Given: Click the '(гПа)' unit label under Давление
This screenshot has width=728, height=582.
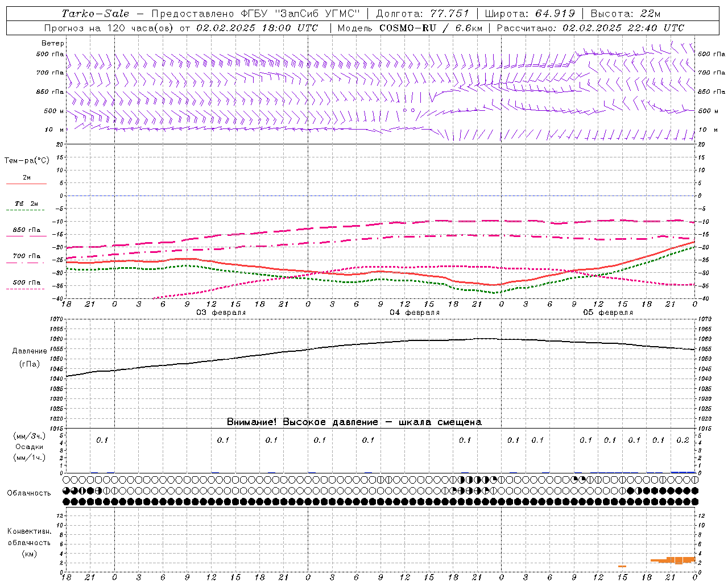Looking at the screenshot, I should click(30, 364).
